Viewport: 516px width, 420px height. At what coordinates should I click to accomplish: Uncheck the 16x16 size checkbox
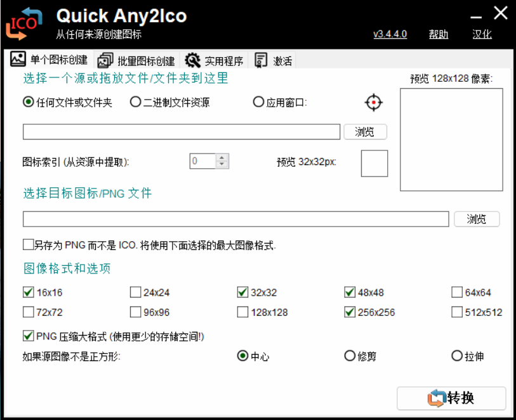pyautogui.click(x=29, y=292)
